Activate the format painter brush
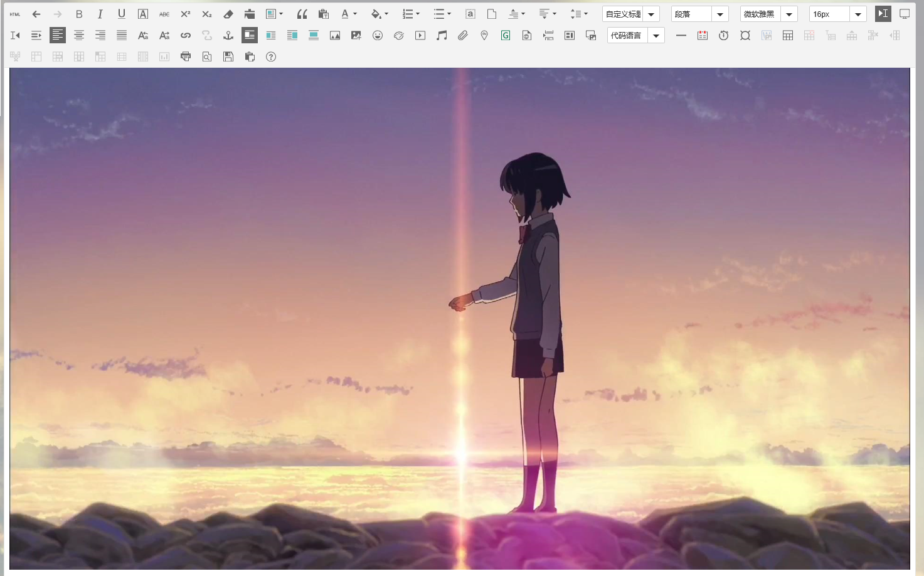Viewport: 924px width, 576px height. (250, 14)
